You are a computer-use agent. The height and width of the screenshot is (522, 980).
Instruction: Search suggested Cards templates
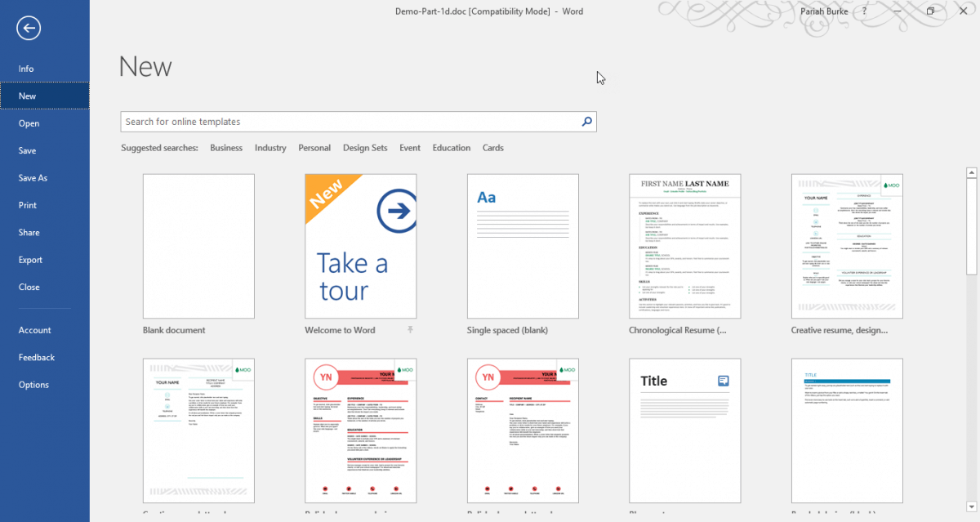(493, 148)
